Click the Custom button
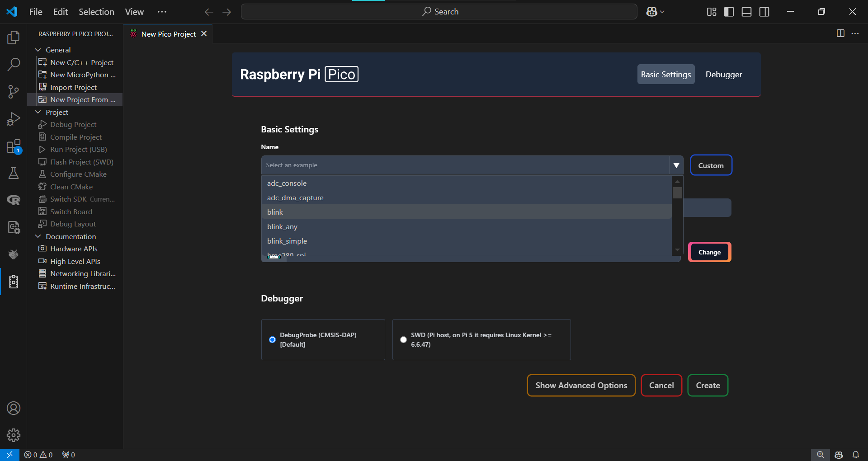This screenshot has height=461, width=868. click(x=711, y=165)
